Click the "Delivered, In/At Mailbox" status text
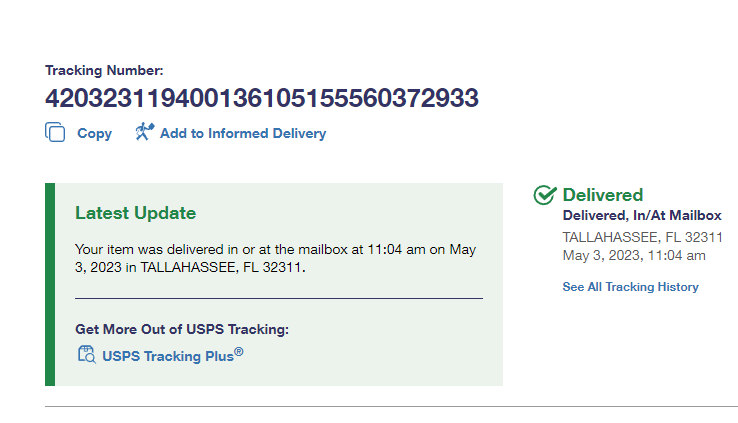Viewport: 738px width, 423px height. 641,215
